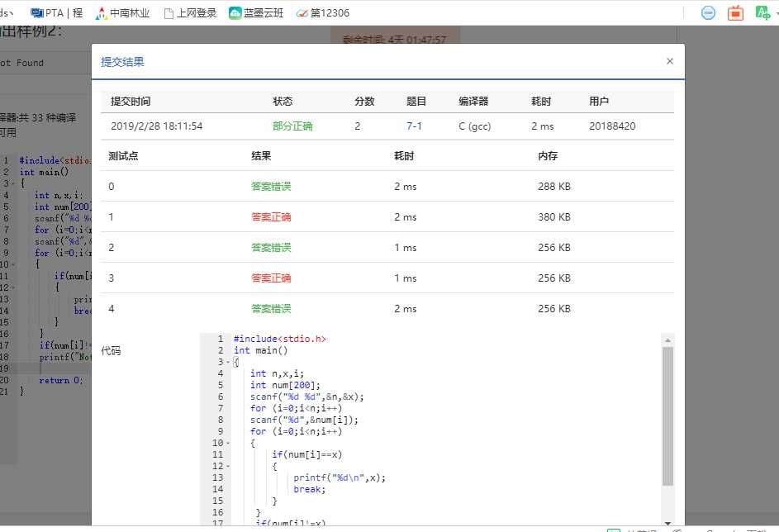This screenshot has height=532, width=779.
Task: Click user ID 20188420
Action: 612,126
